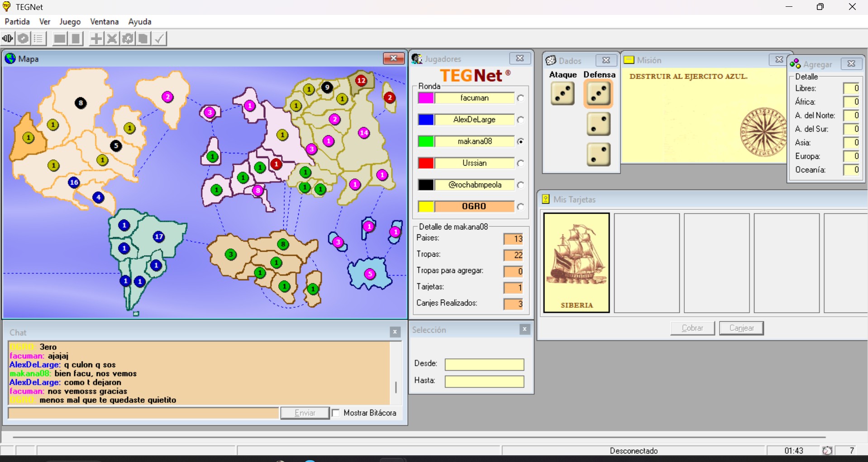
Task: Open the Juego menu
Action: click(70, 22)
